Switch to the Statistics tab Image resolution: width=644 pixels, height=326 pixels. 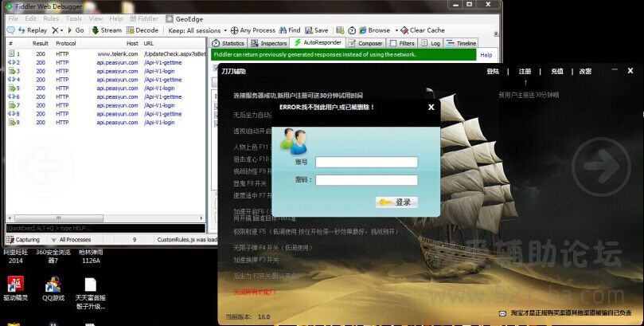[228, 43]
